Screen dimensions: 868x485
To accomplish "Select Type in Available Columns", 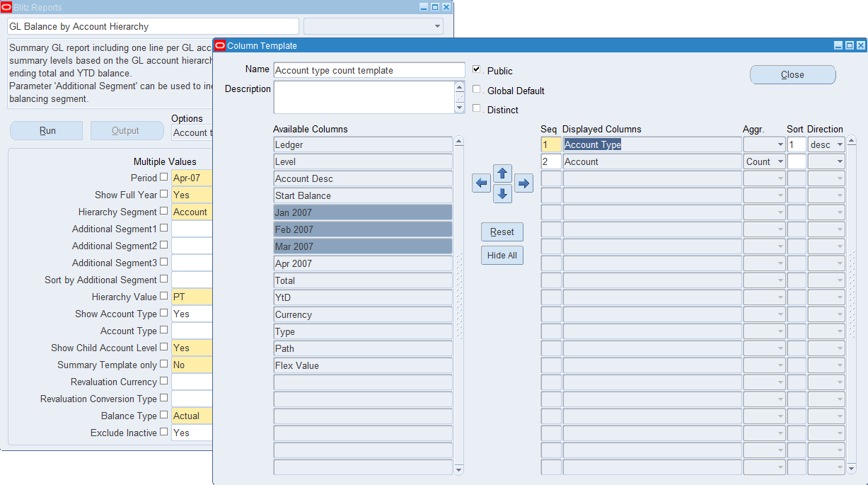I will pos(363,331).
